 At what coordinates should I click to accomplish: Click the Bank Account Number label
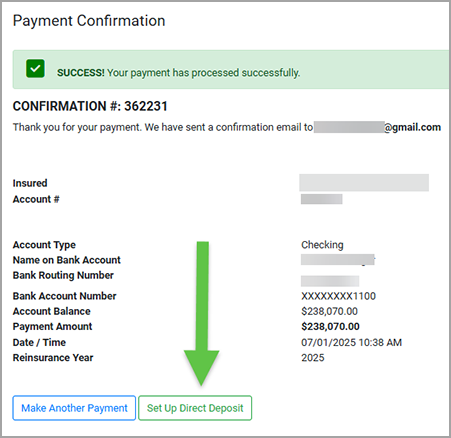pyautogui.click(x=64, y=296)
